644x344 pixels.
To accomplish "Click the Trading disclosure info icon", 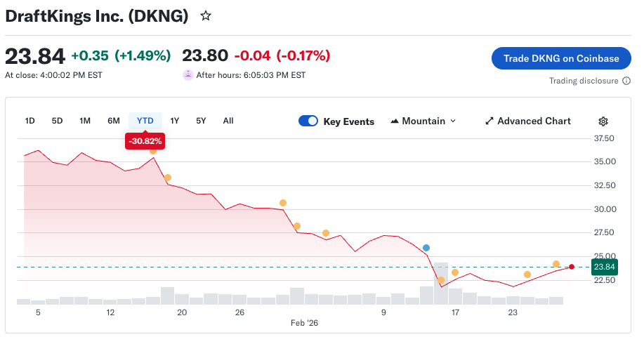I will [x=626, y=81].
